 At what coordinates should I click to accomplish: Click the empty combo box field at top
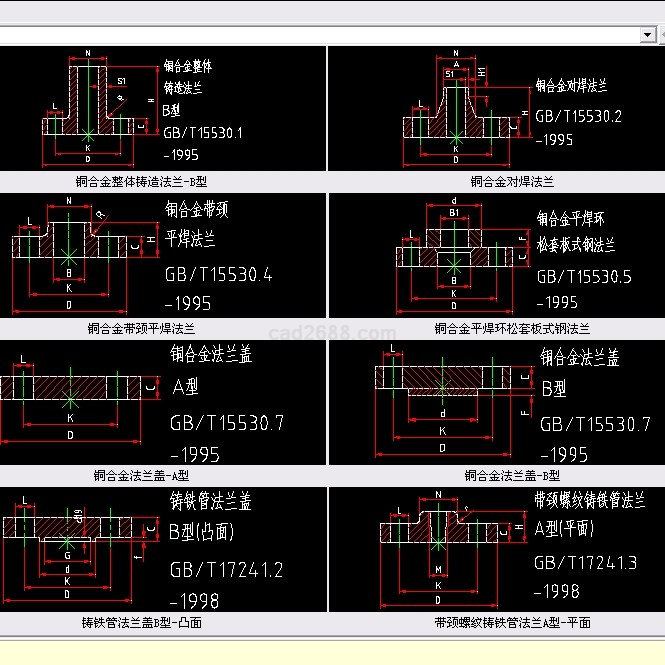320,34
